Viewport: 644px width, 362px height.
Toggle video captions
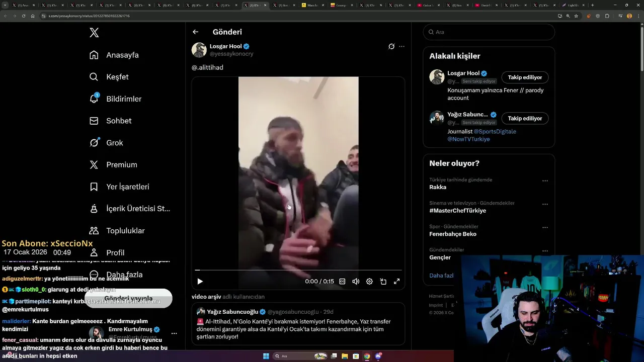pos(342,282)
